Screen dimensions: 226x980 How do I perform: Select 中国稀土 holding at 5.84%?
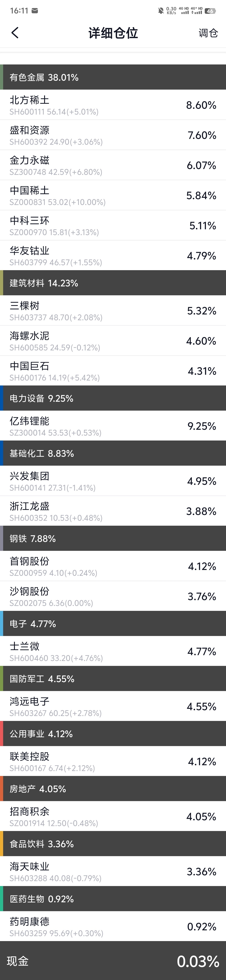pyautogui.click(x=113, y=195)
